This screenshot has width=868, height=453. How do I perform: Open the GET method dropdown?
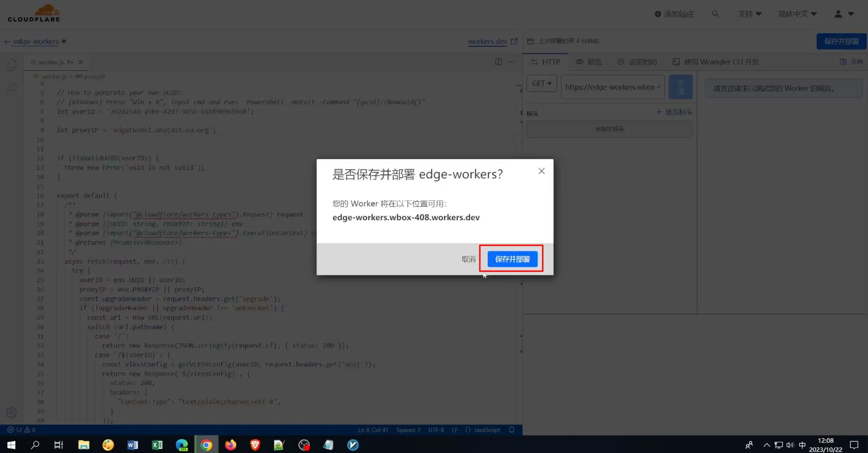541,83
